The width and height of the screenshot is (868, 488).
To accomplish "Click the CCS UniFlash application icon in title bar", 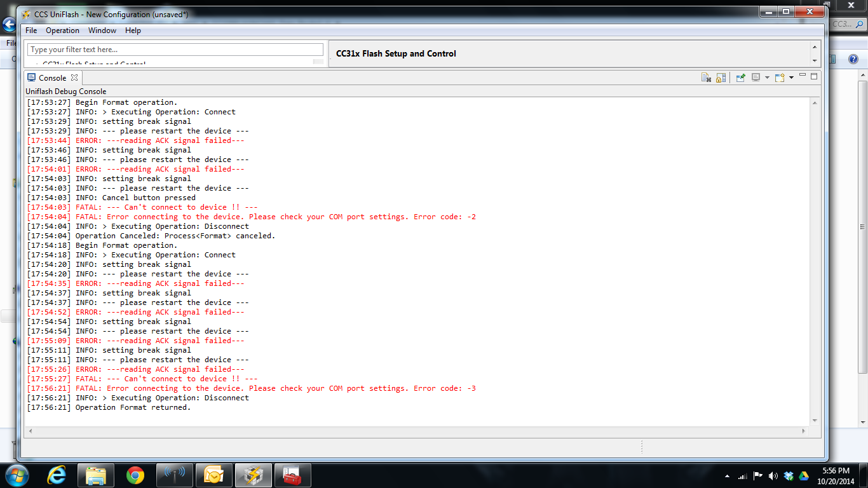I will click(x=27, y=14).
